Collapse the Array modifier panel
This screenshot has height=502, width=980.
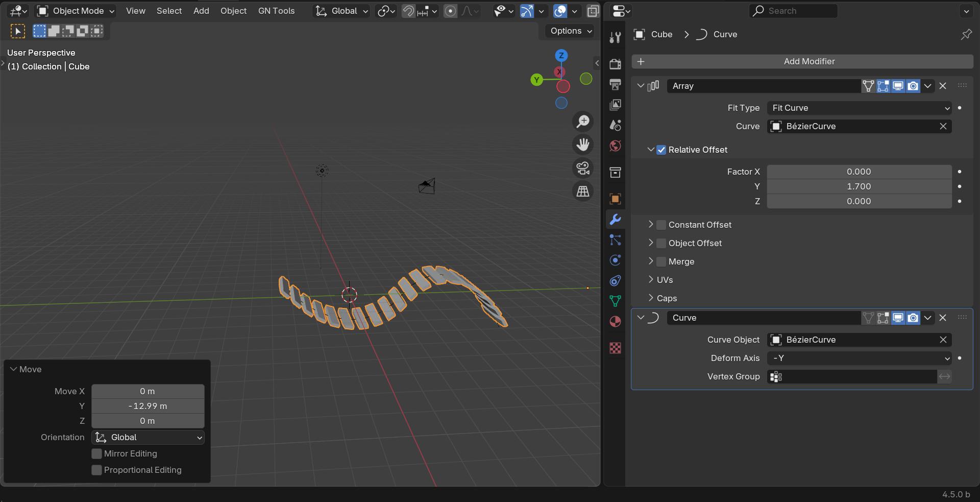[x=641, y=86]
